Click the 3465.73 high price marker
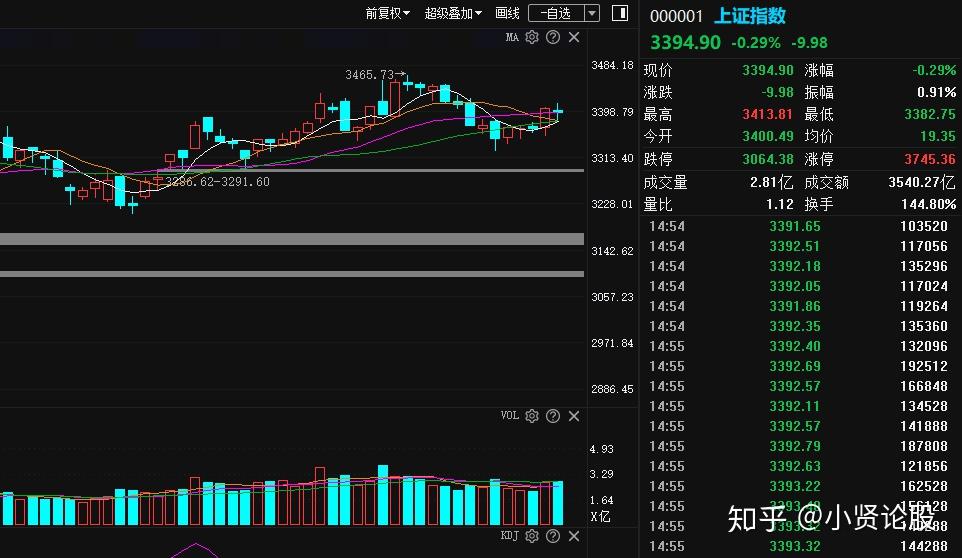The image size is (962, 558). [375, 75]
